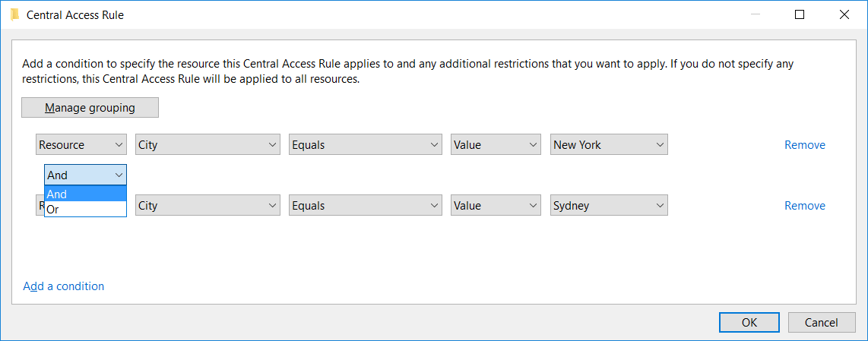Image resolution: width=868 pixels, height=341 pixels.
Task: Confirm with the OK button
Action: (749, 322)
